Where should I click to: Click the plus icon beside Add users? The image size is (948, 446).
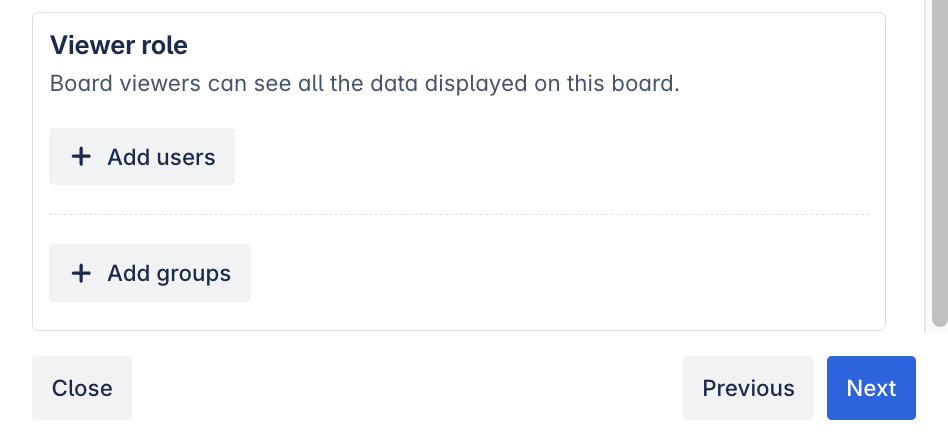tap(81, 157)
